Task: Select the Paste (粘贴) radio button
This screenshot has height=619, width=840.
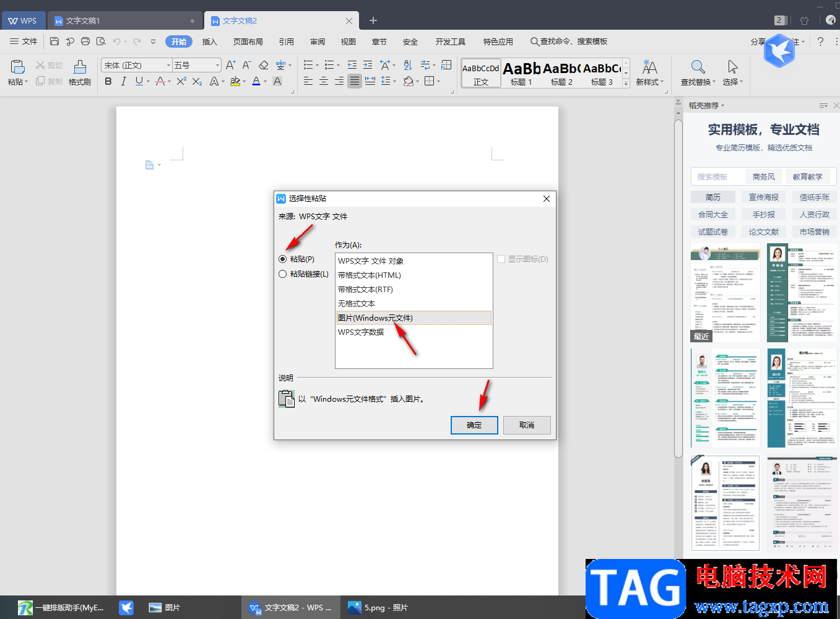Action: coord(283,259)
